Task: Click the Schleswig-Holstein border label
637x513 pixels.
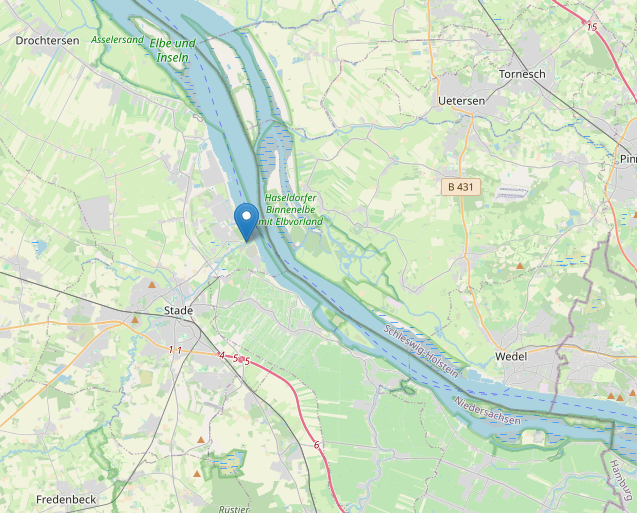Action: [421, 351]
